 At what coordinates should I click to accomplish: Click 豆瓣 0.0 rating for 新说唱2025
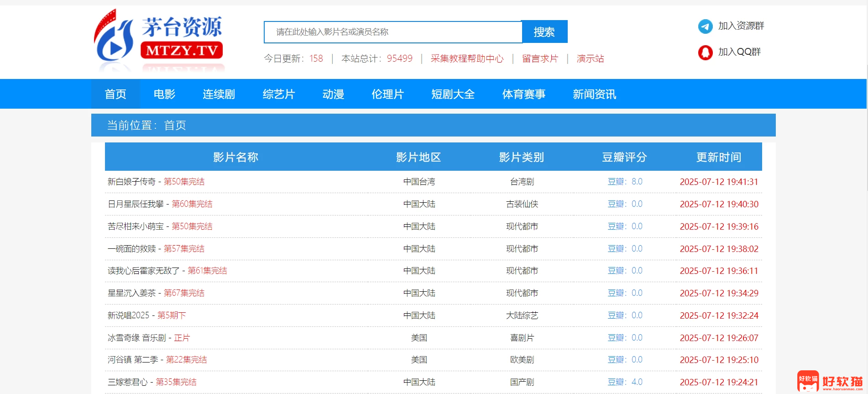(x=625, y=315)
